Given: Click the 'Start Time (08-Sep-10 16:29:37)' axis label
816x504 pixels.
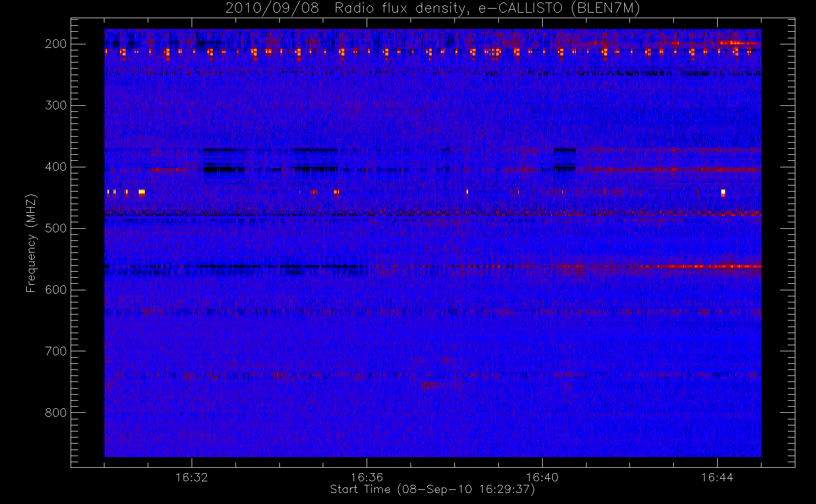Looking at the screenshot, I should (x=432, y=489).
